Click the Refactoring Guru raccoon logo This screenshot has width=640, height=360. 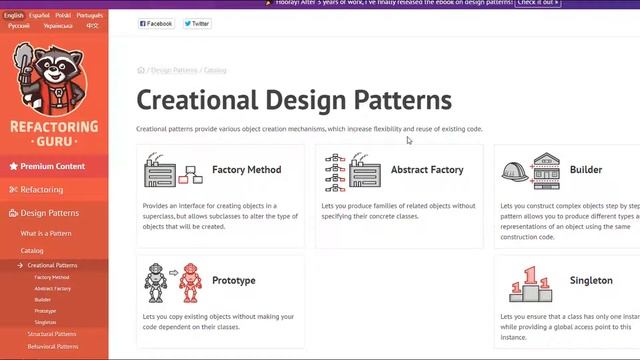coord(52,79)
